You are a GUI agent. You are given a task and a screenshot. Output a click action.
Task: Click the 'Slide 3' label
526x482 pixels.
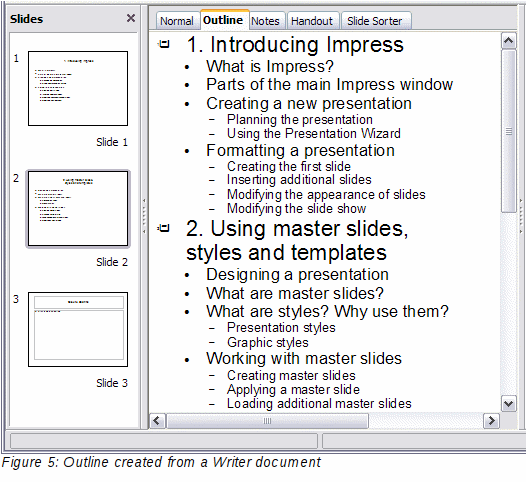tap(112, 383)
